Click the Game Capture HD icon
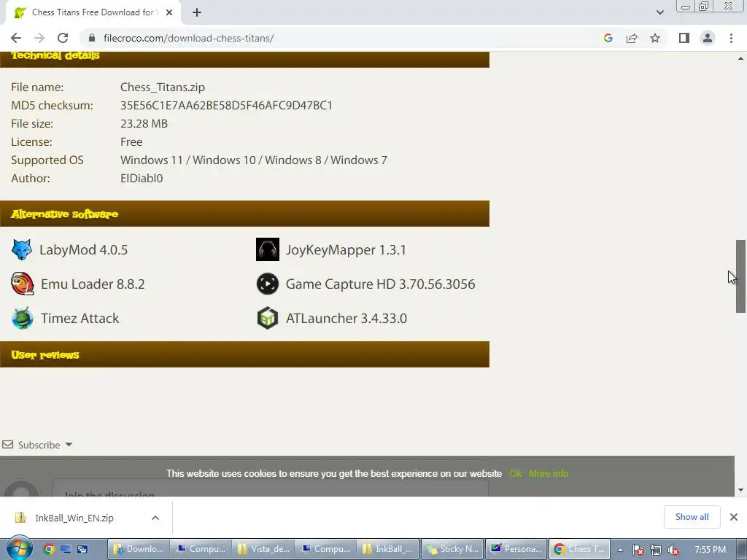Viewport: 747px width, 560px height. [x=268, y=284]
